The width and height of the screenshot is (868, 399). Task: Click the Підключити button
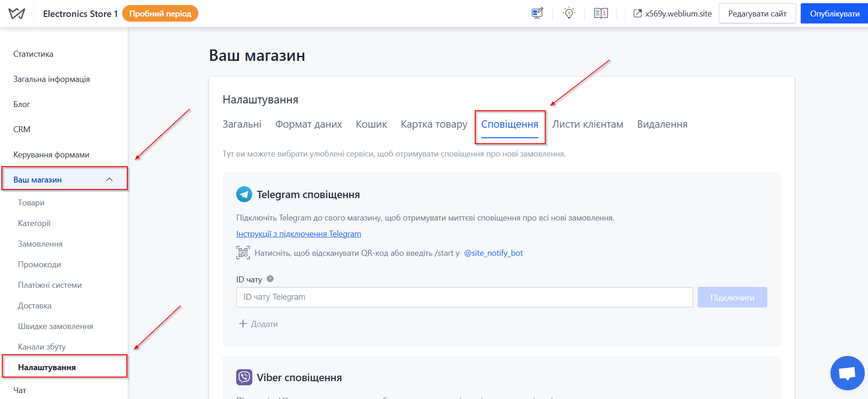pos(732,297)
